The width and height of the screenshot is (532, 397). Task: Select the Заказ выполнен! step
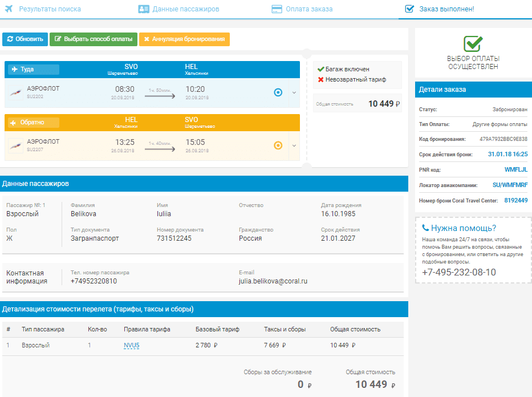click(x=447, y=9)
